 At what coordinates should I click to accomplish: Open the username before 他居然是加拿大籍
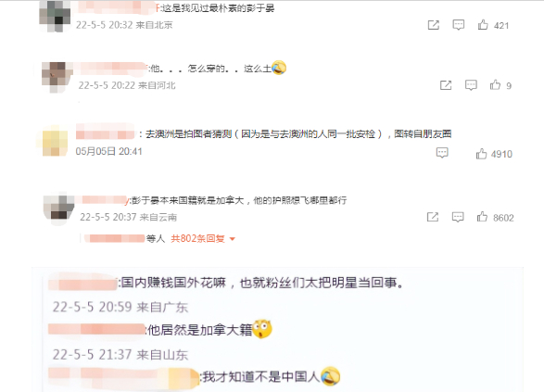(x=96, y=329)
